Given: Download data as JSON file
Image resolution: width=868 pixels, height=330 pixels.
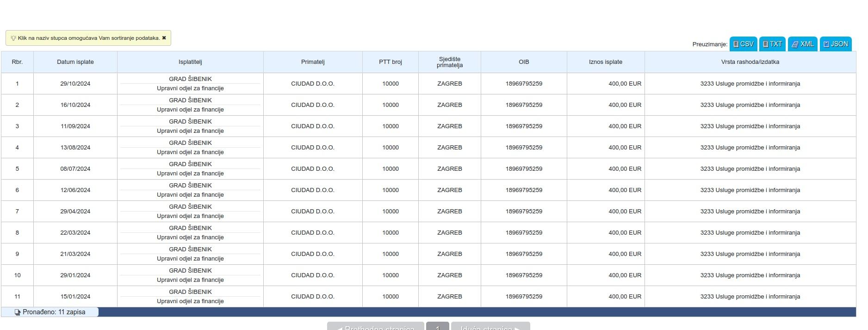Looking at the screenshot, I should (835, 44).
